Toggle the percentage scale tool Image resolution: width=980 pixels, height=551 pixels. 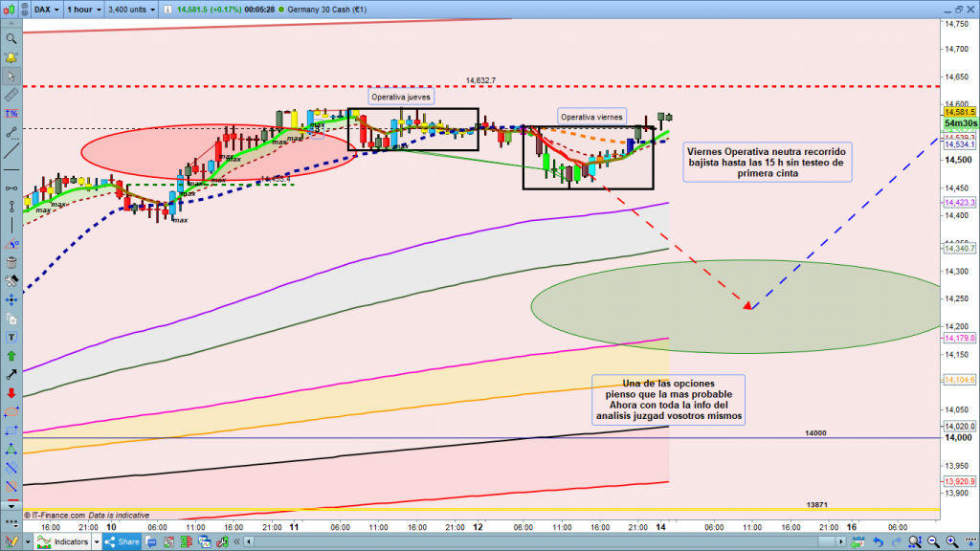coord(11,114)
